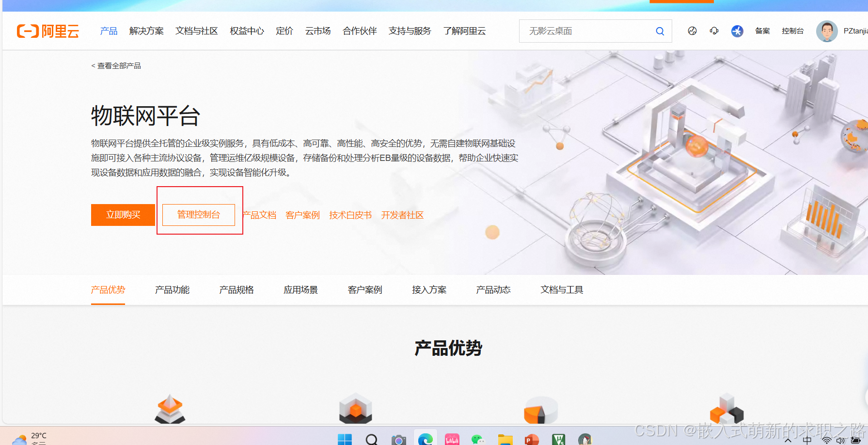
Task: Open taskbar Search magnifier
Action: pos(372,440)
